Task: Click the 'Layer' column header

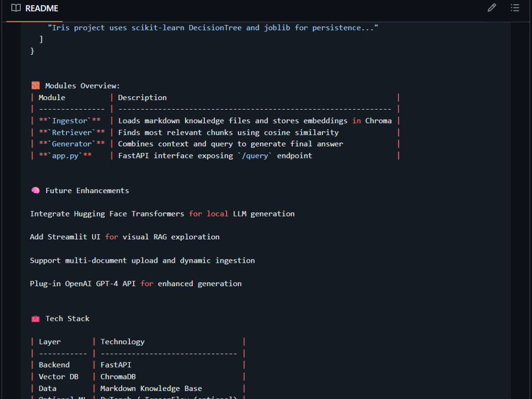Action: tap(49, 342)
